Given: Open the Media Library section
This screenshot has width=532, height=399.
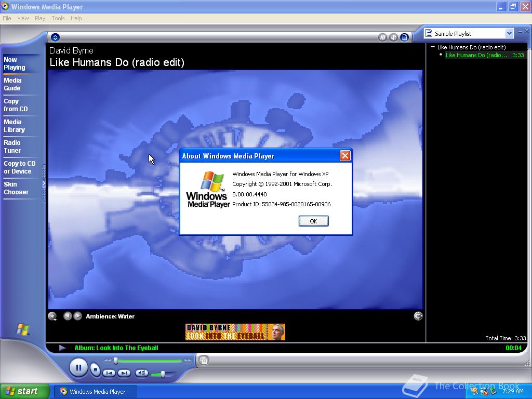Looking at the screenshot, I should coord(14,126).
